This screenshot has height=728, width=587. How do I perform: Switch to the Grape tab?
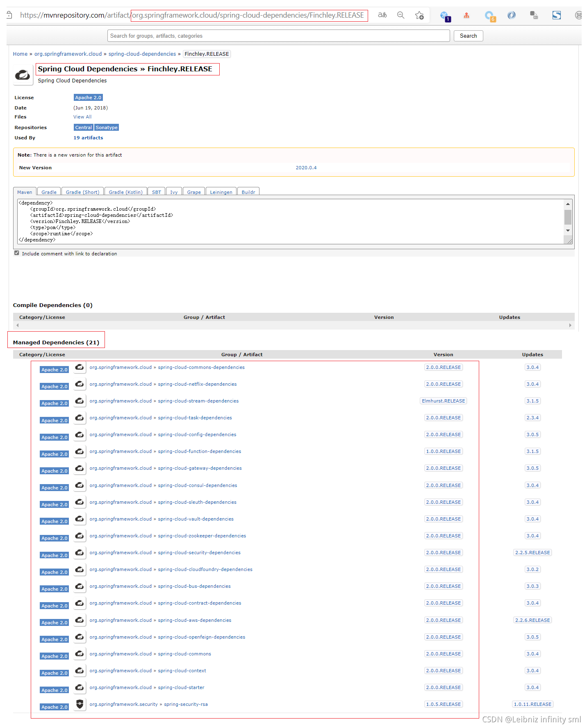194,192
